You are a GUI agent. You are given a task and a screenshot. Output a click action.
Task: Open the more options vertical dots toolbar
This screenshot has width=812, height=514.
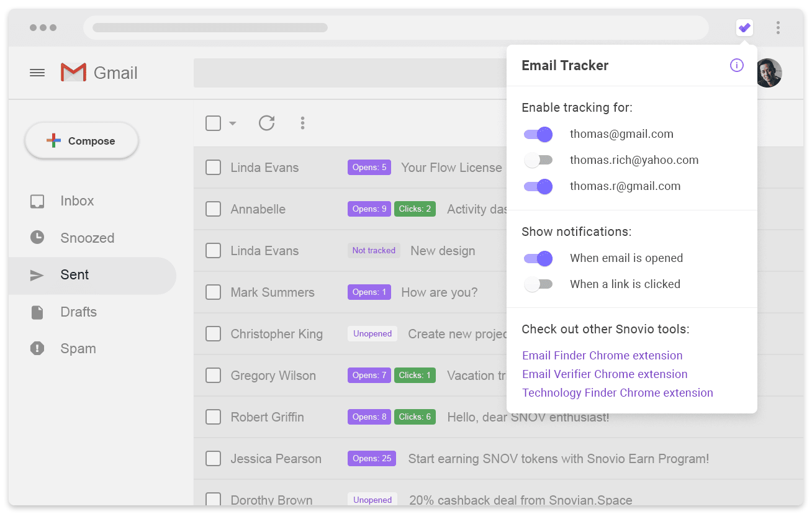pyautogui.click(x=302, y=123)
